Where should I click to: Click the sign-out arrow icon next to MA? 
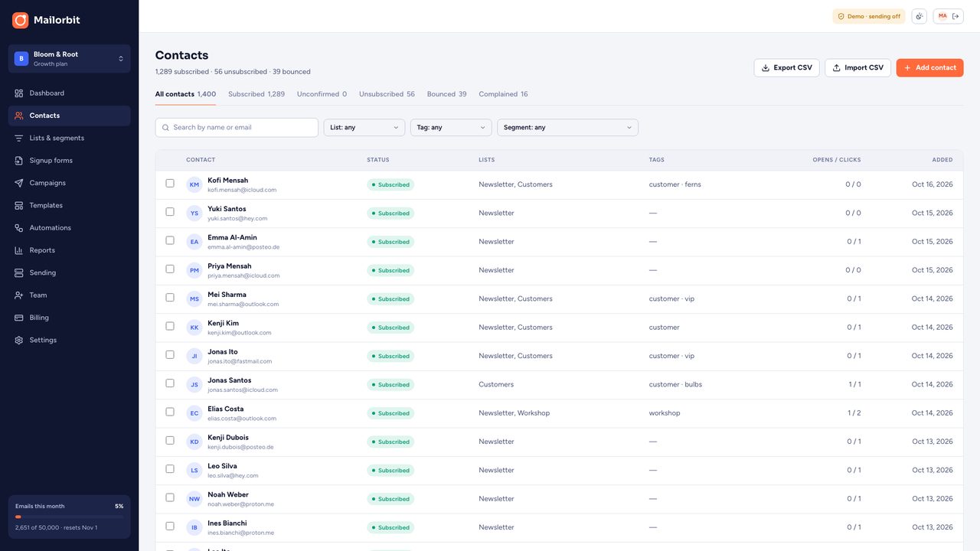pyautogui.click(x=955, y=16)
